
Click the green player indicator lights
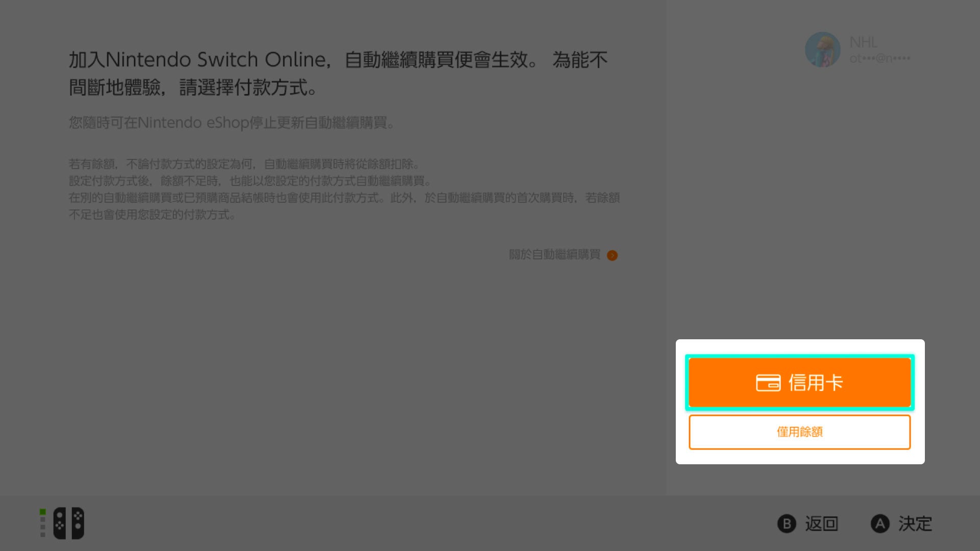[43, 523]
